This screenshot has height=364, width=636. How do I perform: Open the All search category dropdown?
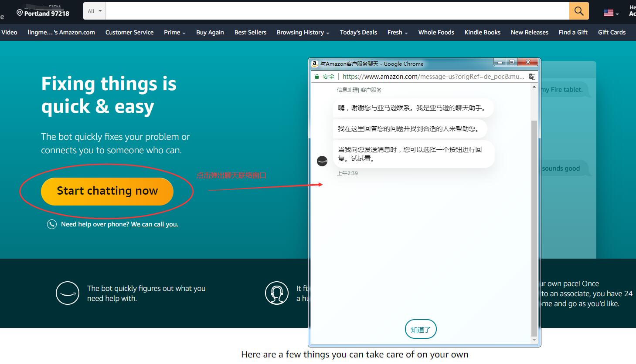coord(94,10)
